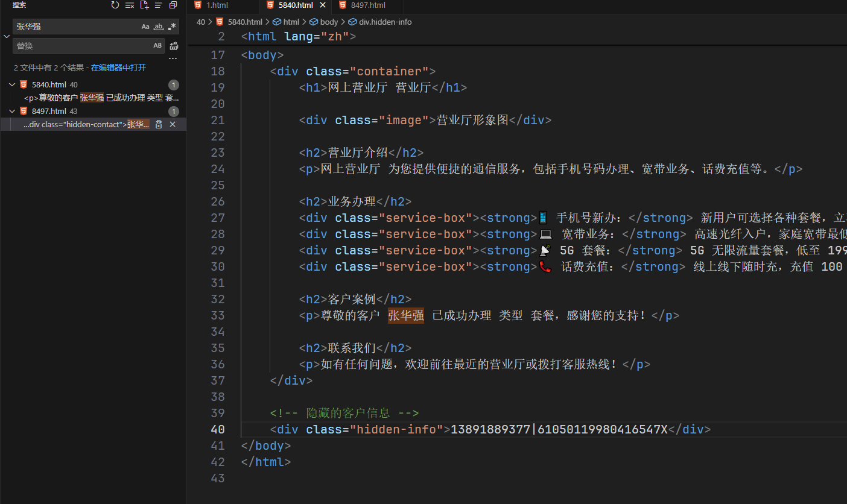Click 联系我们 heading on line 35
The width and height of the screenshot is (847, 504).
352,348
